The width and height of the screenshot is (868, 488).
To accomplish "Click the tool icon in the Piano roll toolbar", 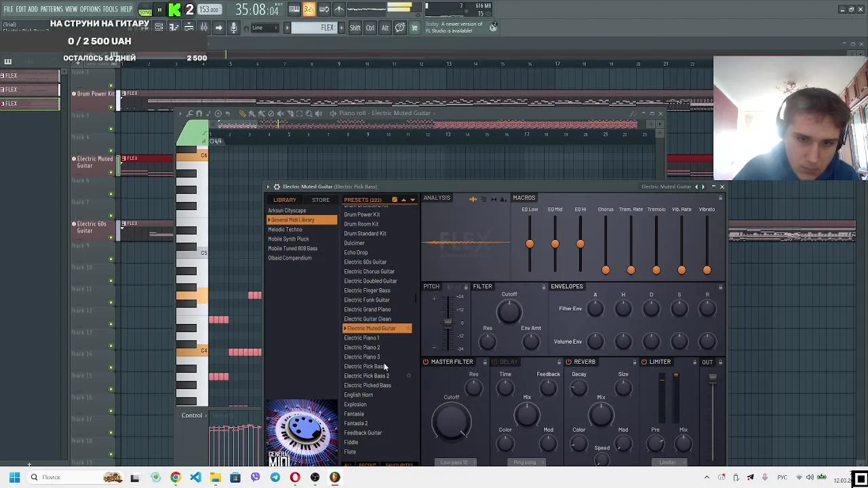I will coord(189,114).
